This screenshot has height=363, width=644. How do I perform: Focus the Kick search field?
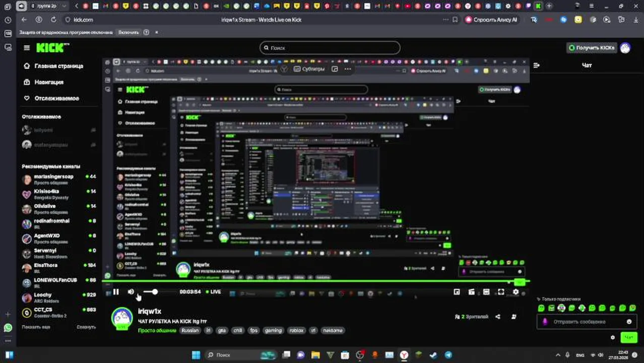(x=330, y=48)
